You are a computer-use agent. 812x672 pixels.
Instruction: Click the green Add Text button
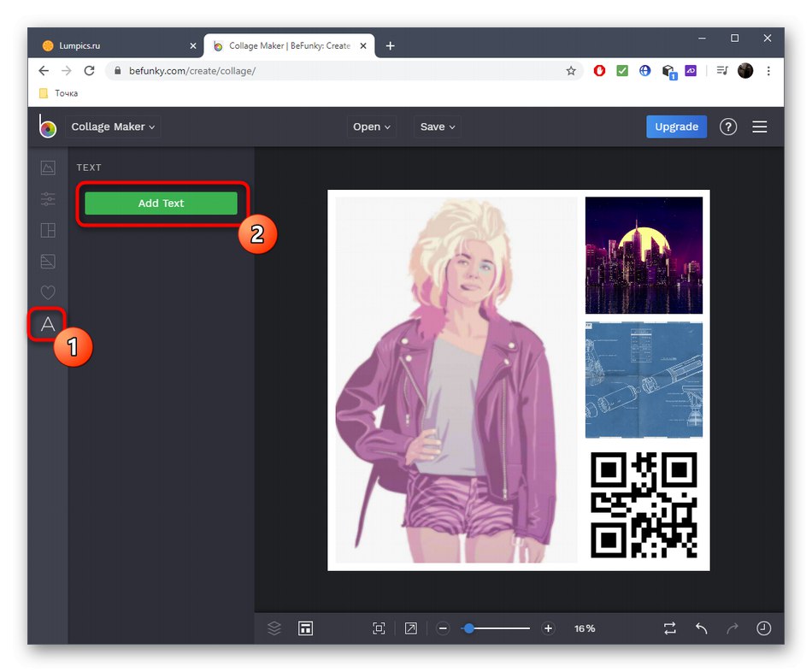click(x=161, y=203)
